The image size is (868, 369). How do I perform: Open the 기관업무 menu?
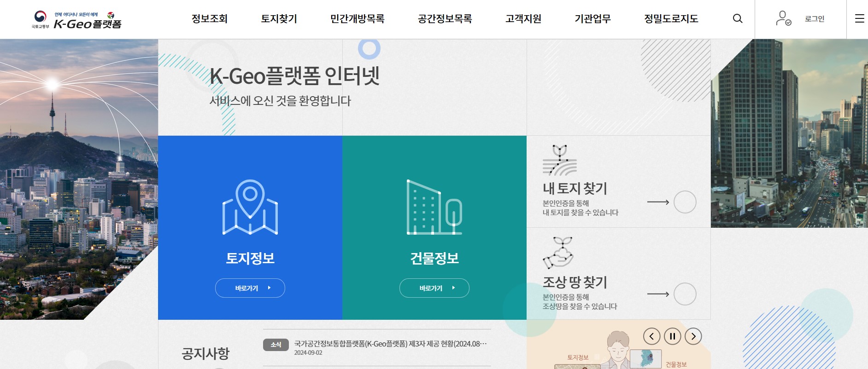593,19
